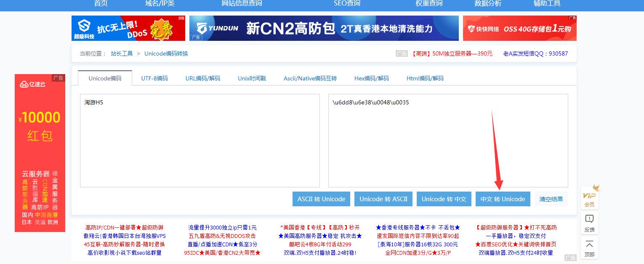This screenshot has height=264, width=644.
Task: Click the 亿速云 red packet side ad
Action: tap(40, 153)
